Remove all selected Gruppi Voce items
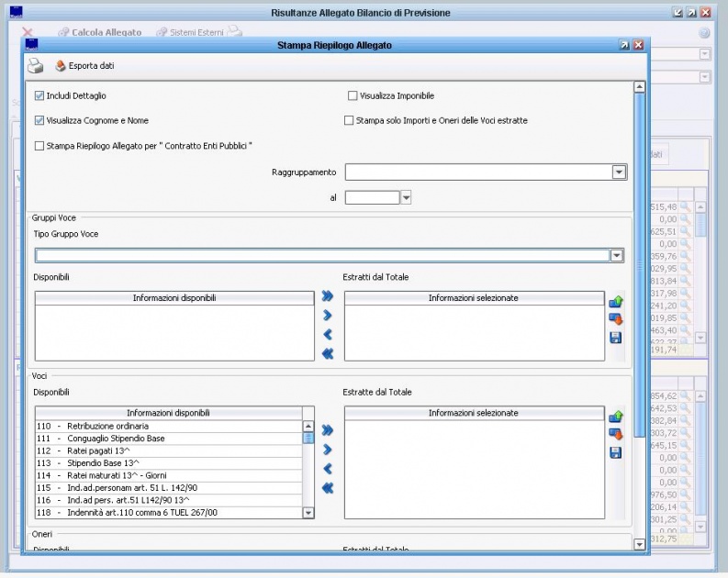728x578 pixels. coord(328,353)
